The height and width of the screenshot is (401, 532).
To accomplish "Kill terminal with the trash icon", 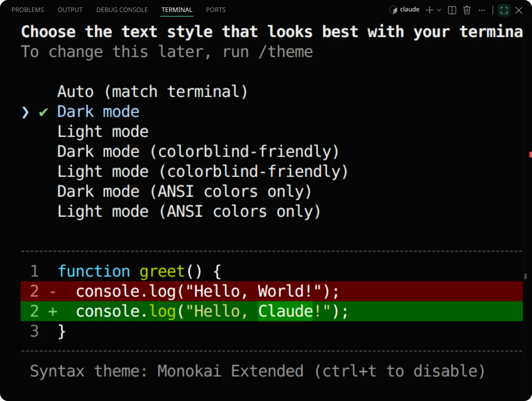I will 467,10.
